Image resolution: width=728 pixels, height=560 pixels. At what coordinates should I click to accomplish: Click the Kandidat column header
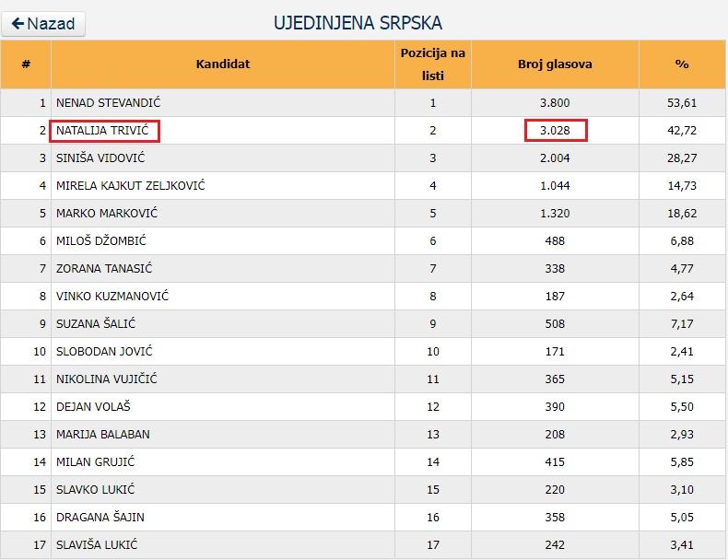tap(223, 64)
